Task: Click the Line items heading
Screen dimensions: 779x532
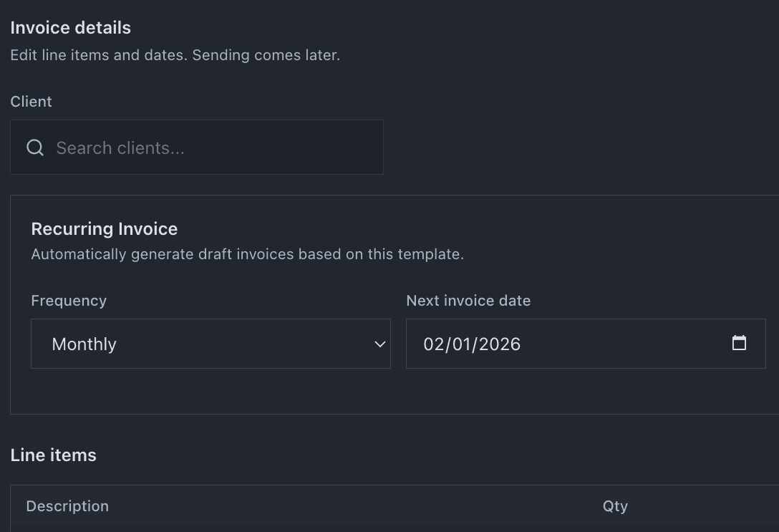Action: 53,455
